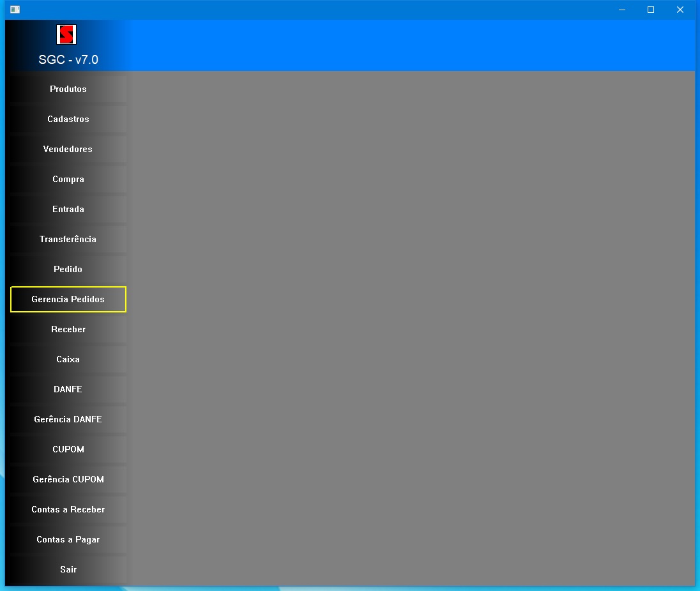
Task: Open Gerência CUPOM
Action: pos(68,479)
